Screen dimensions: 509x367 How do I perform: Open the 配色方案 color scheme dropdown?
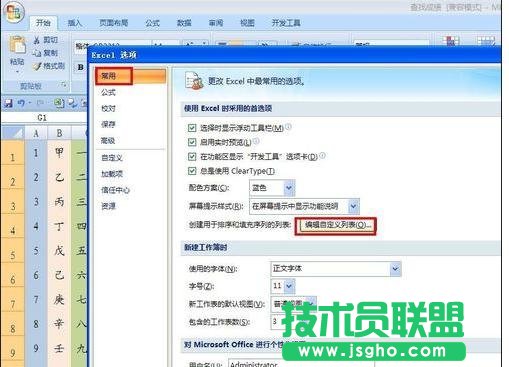(289, 188)
